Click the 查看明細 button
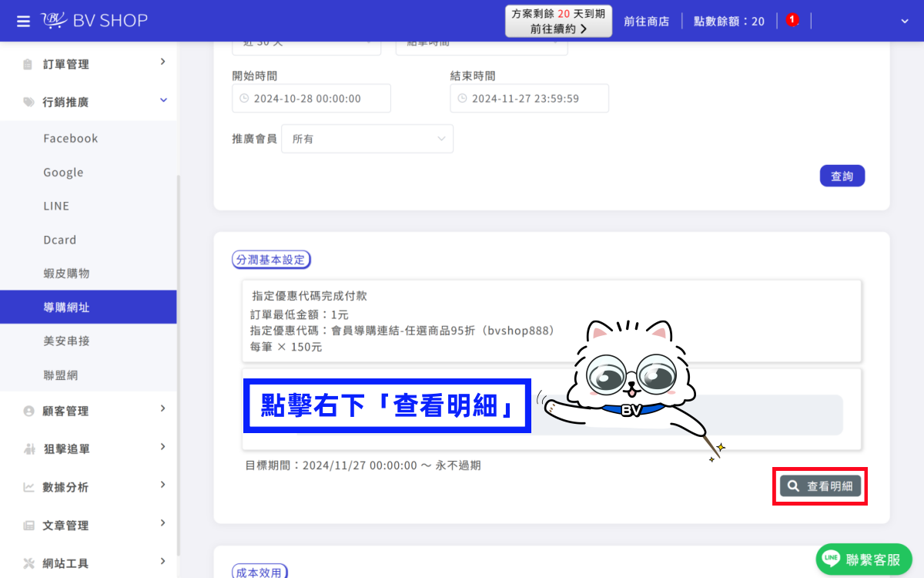Image resolution: width=924 pixels, height=578 pixels. pyautogui.click(x=821, y=486)
